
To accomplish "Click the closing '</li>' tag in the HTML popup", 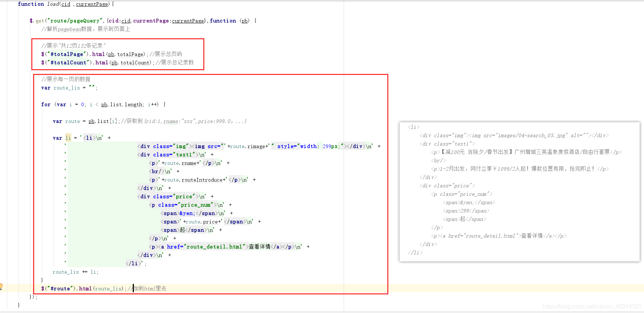I will pos(415,253).
